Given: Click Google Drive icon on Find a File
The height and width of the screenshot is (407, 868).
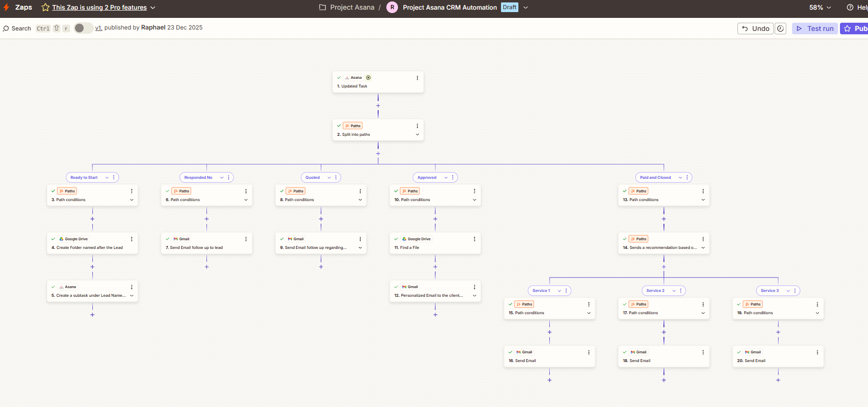Looking at the screenshot, I should pos(404,239).
